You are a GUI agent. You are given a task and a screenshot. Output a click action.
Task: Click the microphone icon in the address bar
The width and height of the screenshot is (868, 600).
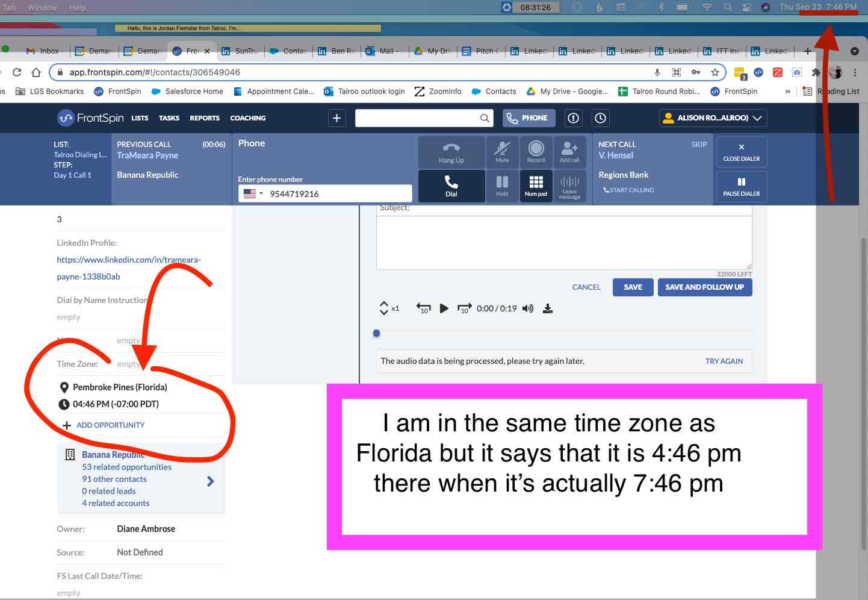657,72
